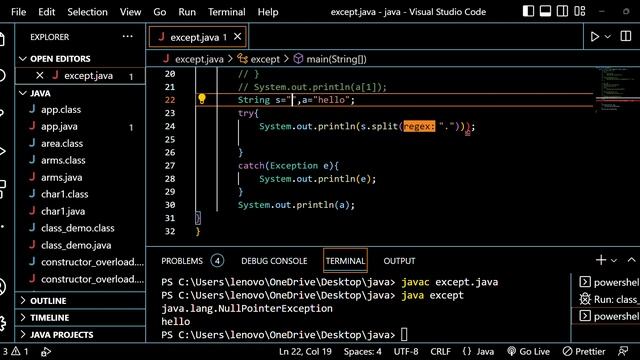Switch to the DEBUG CONSOLE tab
The width and height of the screenshot is (640, 360).
(274, 261)
